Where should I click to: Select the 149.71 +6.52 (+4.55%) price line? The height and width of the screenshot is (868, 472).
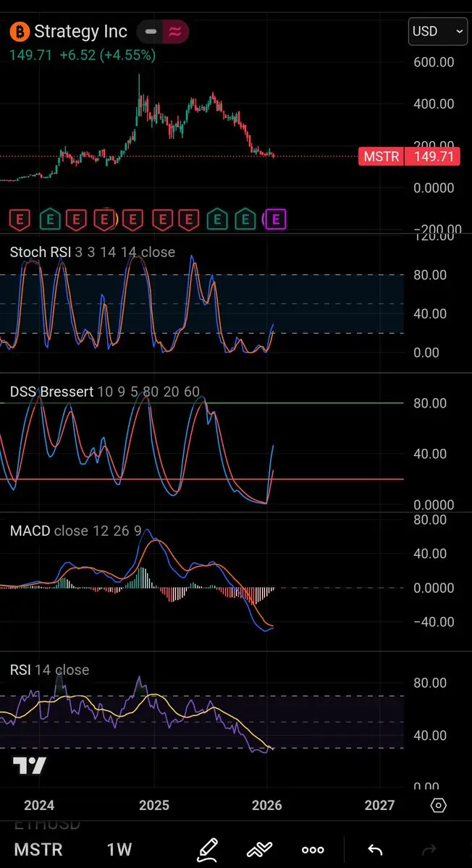[x=83, y=55]
